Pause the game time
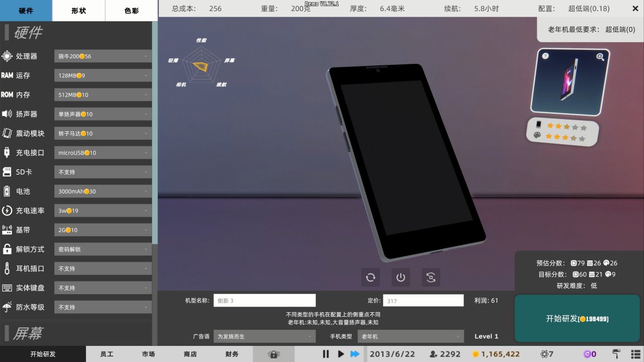 pyautogui.click(x=326, y=354)
